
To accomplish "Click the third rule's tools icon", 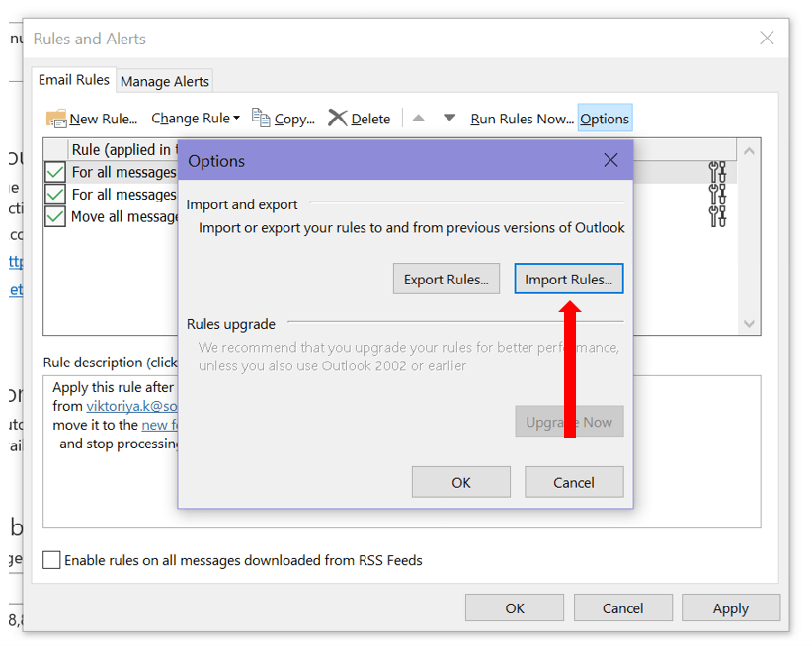I will coord(717,215).
